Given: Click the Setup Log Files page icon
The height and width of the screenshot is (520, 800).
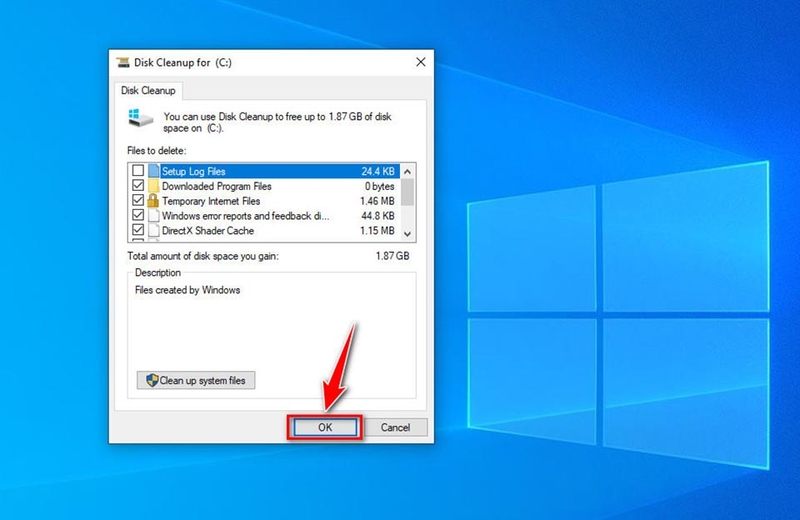Looking at the screenshot, I should (x=154, y=170).
